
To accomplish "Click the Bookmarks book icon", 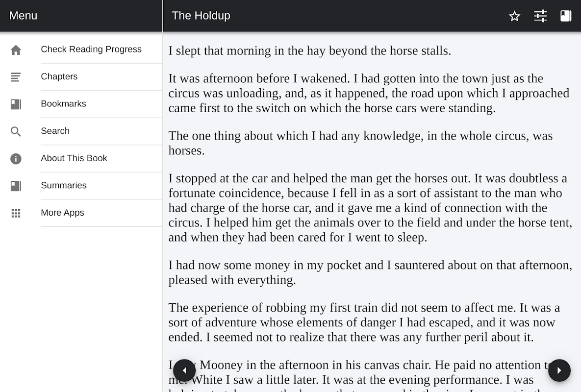I will (16, 104).
